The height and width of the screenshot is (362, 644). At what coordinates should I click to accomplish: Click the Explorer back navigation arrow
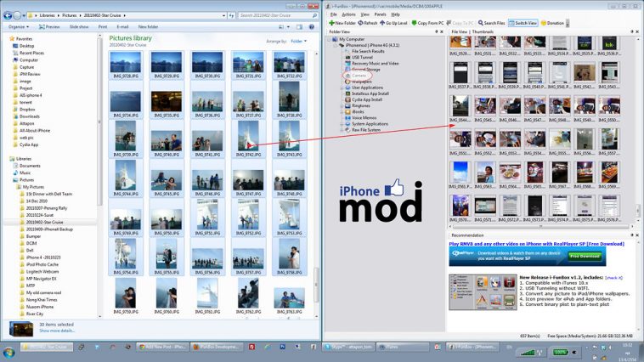[x=8, y=15]
